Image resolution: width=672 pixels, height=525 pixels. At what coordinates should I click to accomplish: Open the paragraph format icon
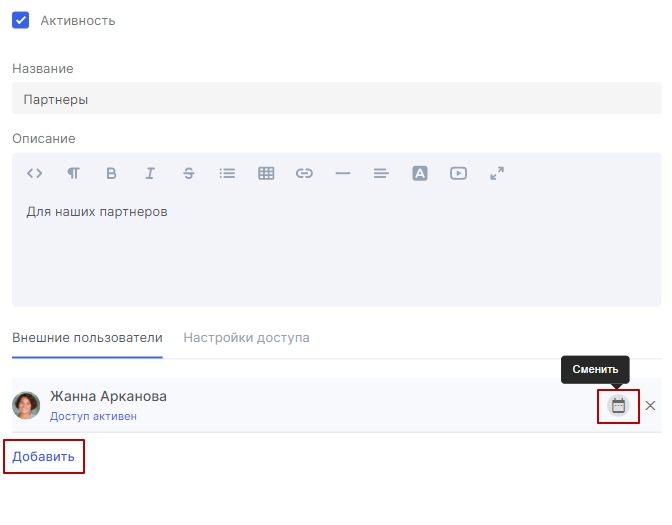73,174
